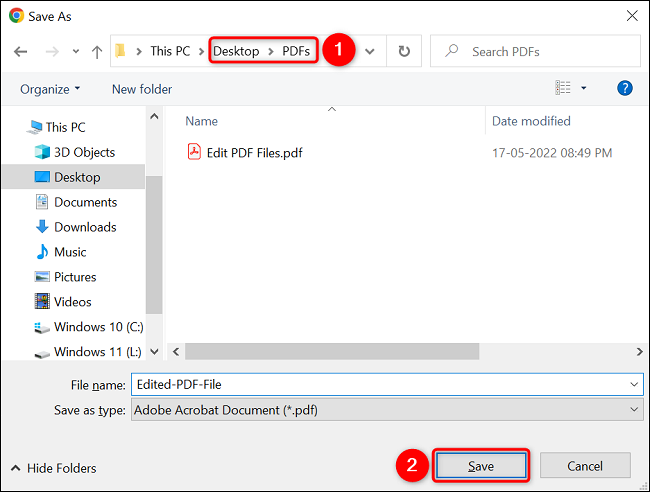This screenshot has width=650, height=492.
Task: Open the Organize menu
Action: (50, 89)
